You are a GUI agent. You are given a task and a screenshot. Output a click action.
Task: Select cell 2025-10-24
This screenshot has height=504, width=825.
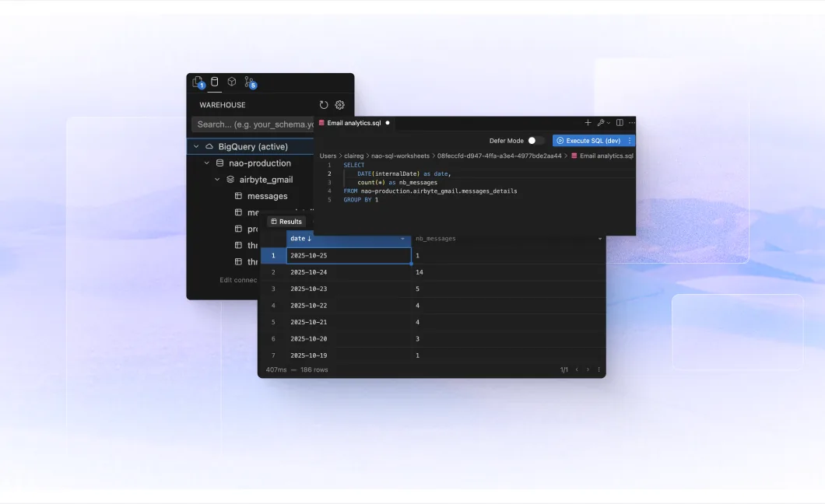(x=349, y=272)
